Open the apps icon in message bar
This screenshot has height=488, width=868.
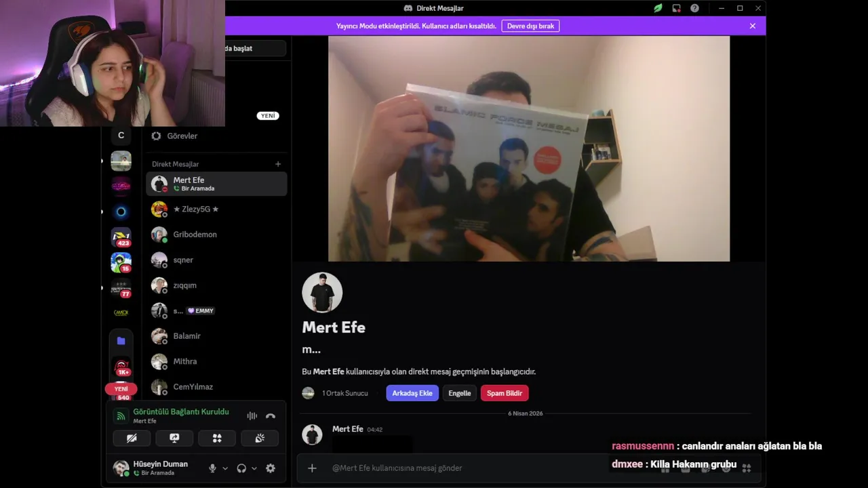[x=746, y=468]
